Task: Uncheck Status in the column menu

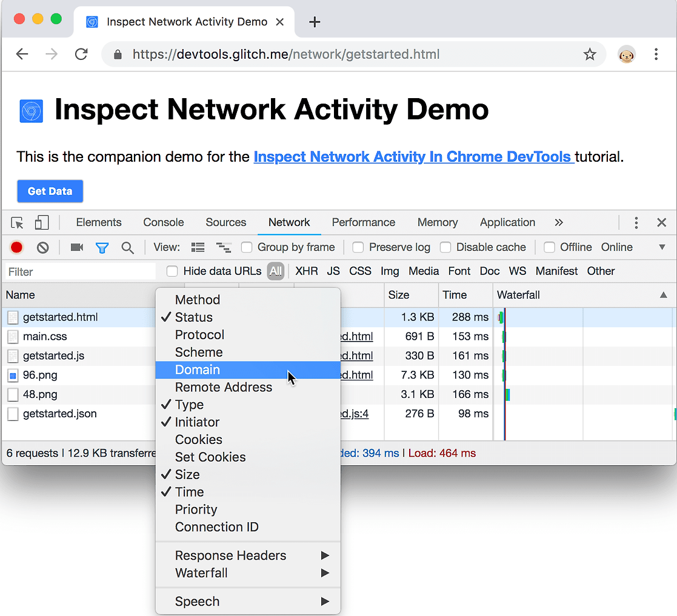Action: tap(248, 317)
